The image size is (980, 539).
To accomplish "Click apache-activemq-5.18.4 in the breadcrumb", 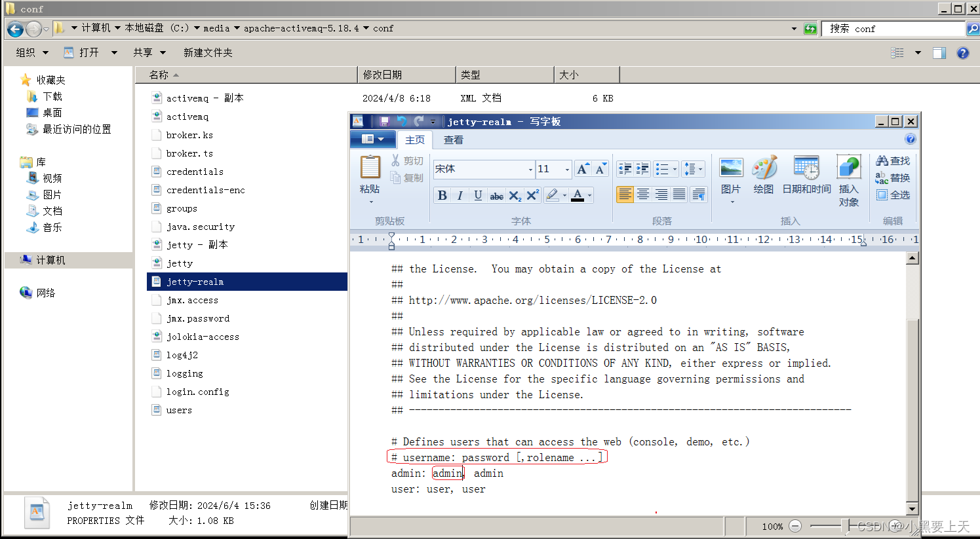I will point(302,28).
